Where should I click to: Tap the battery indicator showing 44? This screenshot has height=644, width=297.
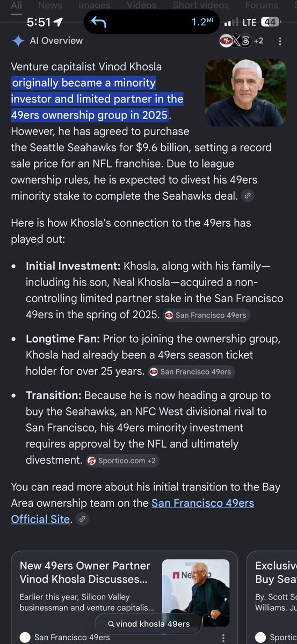(x=269, y=23)
